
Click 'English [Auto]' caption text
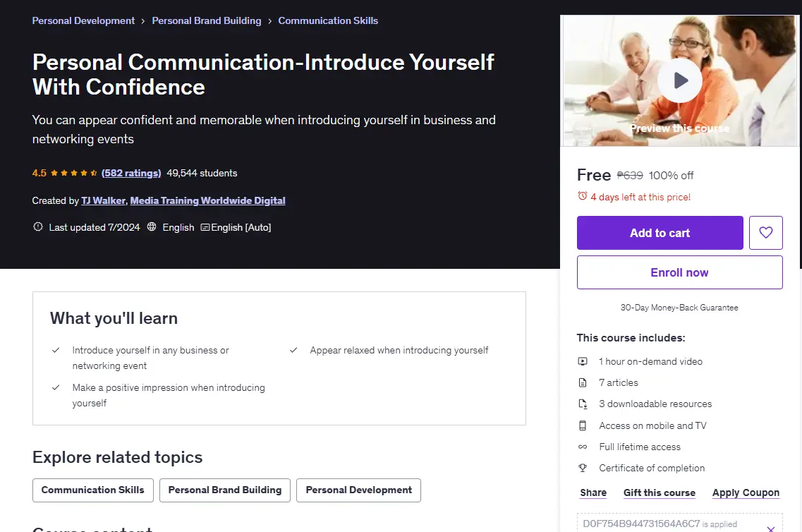pos(241,227)
